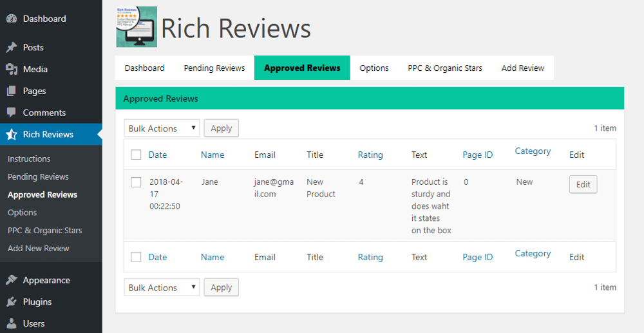The image size is (644, 333).
Task: Open Pending Reviews sidebar submenu item
Action: [x=38, y=176]
